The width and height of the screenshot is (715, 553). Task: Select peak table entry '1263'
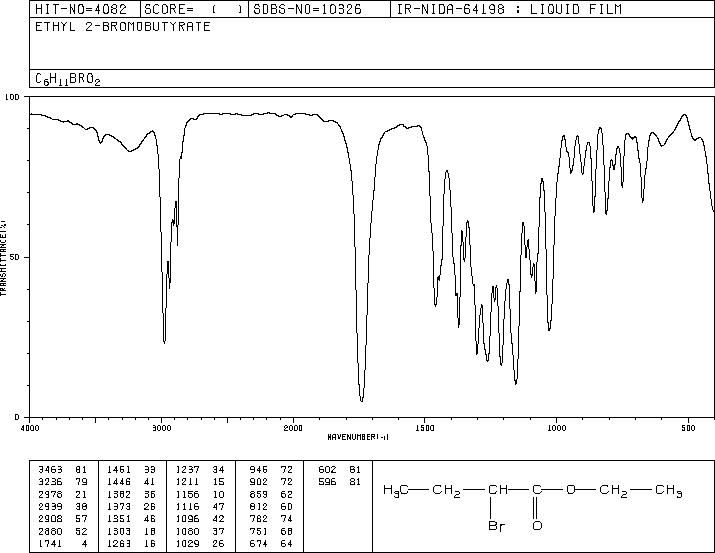coord(119,543)
